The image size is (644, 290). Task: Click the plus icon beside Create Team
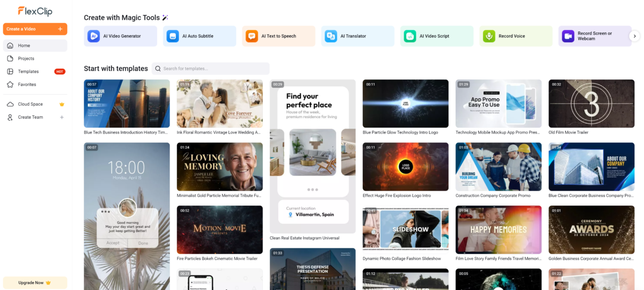[62, 117]
